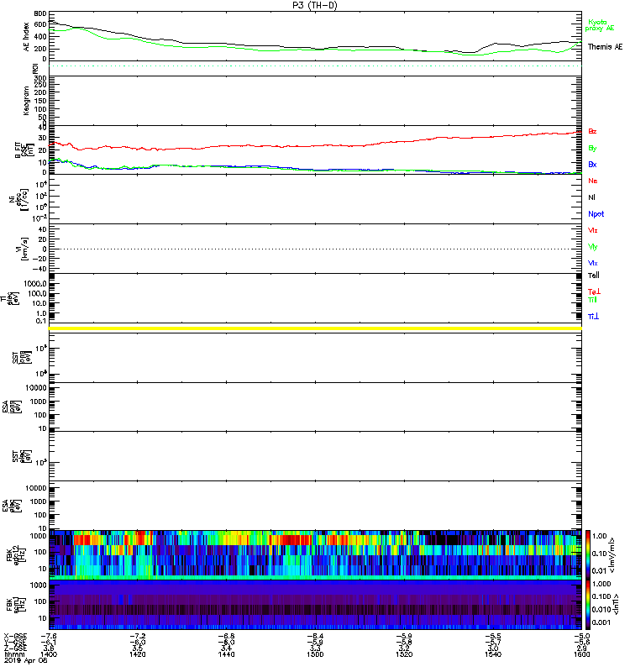Image resolution: width=630 pixels, height=672 pixels.
Task: Click the red "Vix" velocity legend label
Action: click(592, 230)
